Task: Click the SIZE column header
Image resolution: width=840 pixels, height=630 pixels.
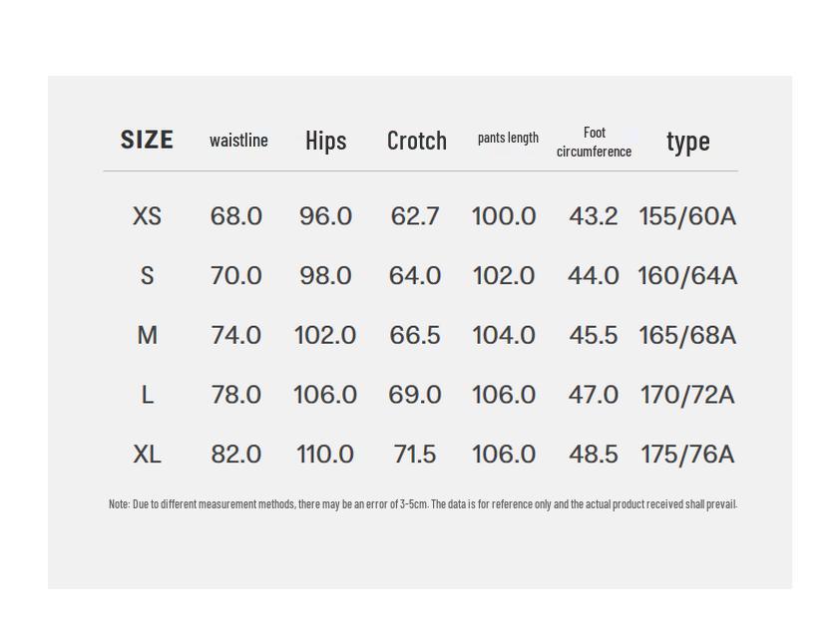Action: pos(147,141)
